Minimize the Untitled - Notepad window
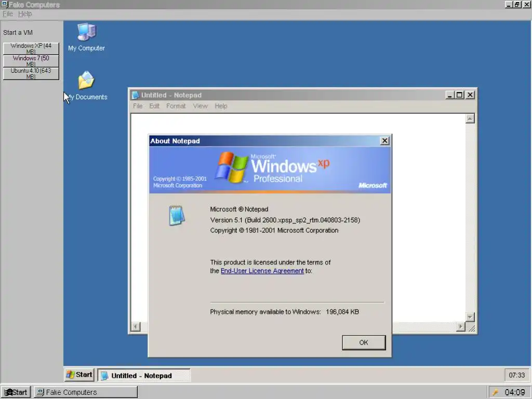The image size is (532, 399). pos(449,96)
